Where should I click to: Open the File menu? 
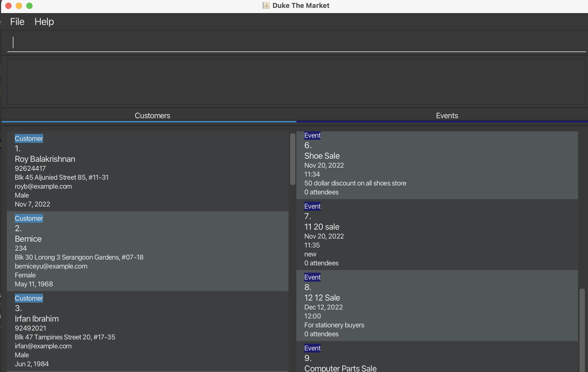[17, 22]
